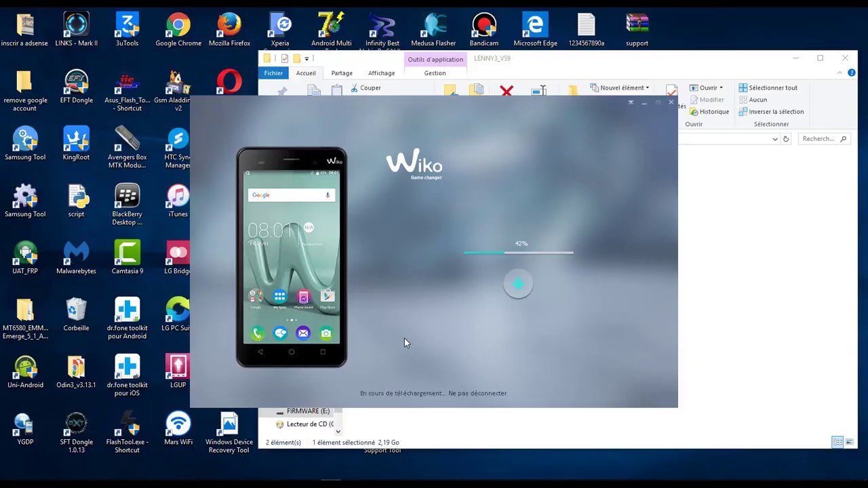Viewport: 868px width, 488px height.
Task: Switch Explorer to large icons view
Action: click(849, 442)
